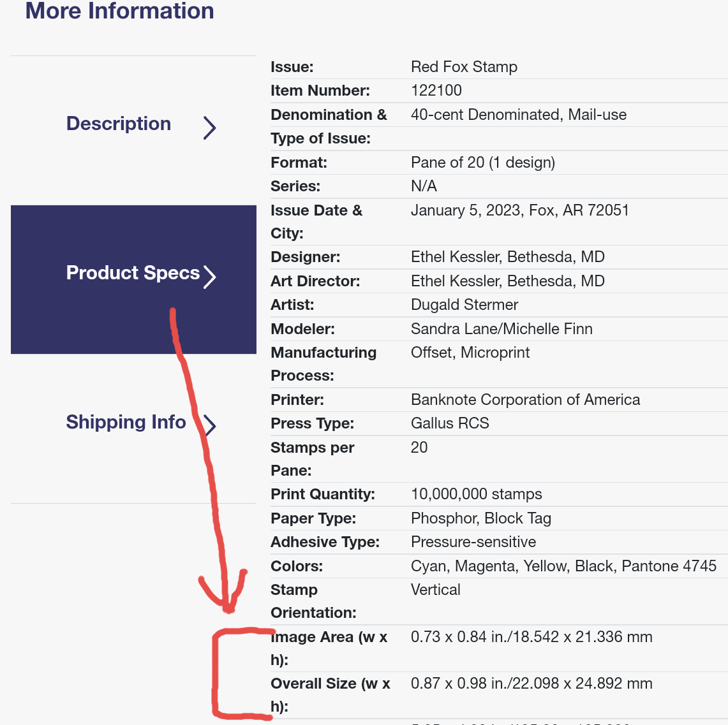Click the More Information heading
The height and width of the screenshot is (725, 728).
coord(120,11)
